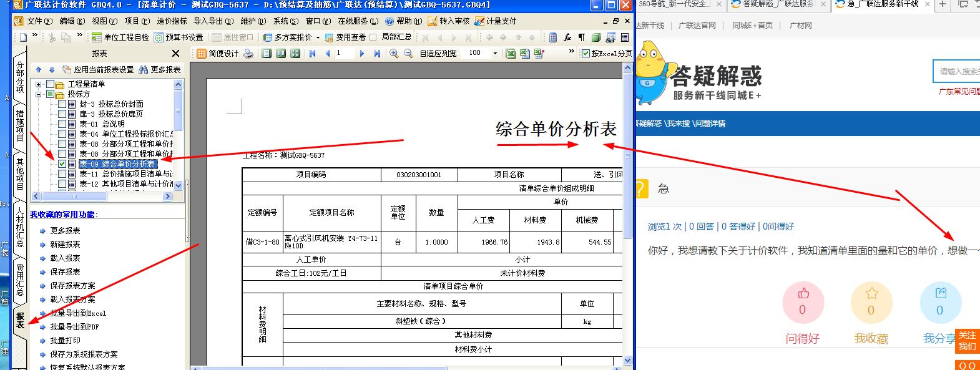Viewport: 980px width, 370px height.
Task: Check the 表-04 单位工程投标报价汇总 checkbox
Action: pyautogui.click(x=62, y=134)
